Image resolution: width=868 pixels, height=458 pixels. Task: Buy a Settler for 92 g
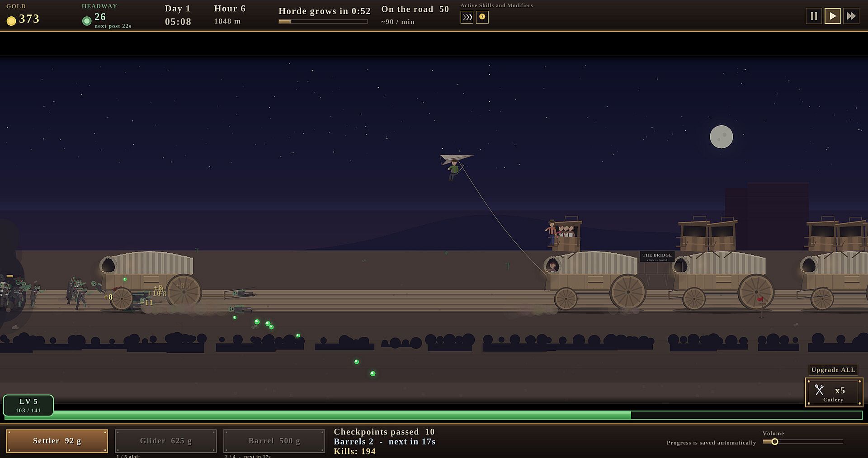57,441
